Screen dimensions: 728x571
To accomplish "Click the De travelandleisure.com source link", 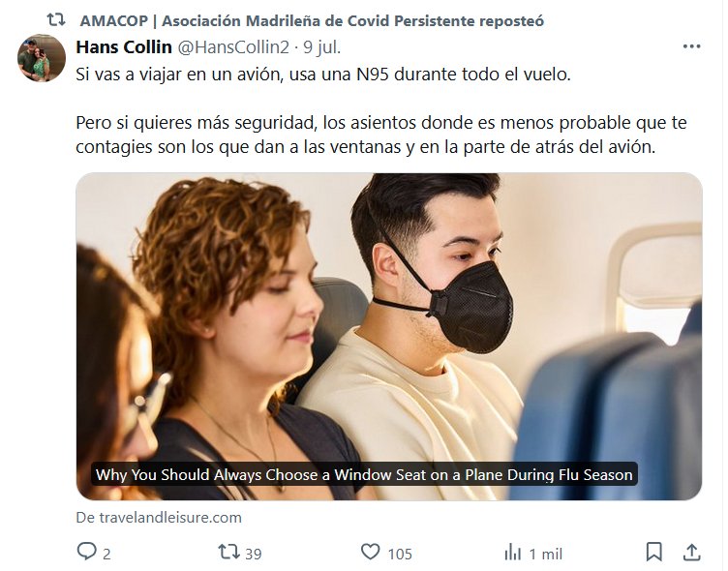I will pyautogui.click(x=159, y=517).
